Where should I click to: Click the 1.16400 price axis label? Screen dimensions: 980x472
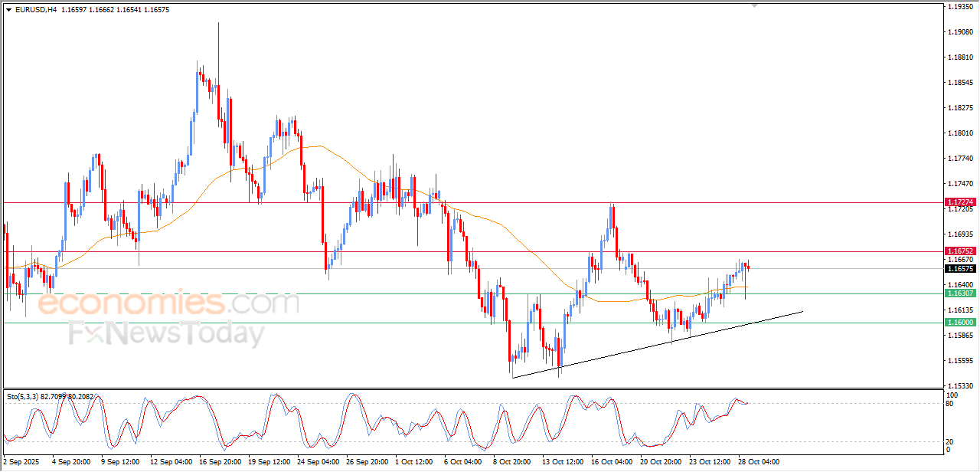click(960, 285)
